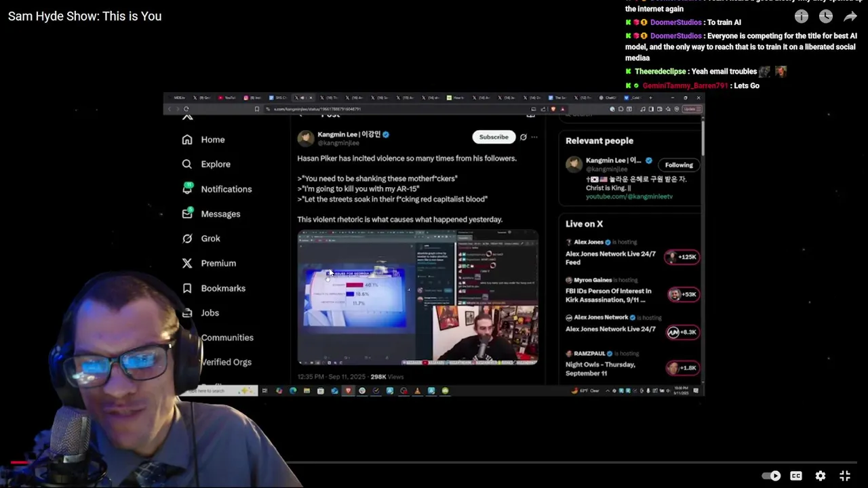Click the browser Update button

692,108
